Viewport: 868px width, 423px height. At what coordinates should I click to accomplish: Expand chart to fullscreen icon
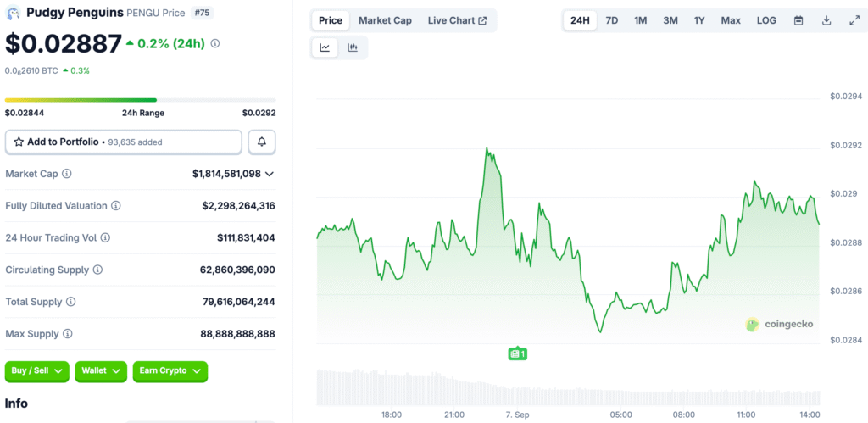click(854, 20)
